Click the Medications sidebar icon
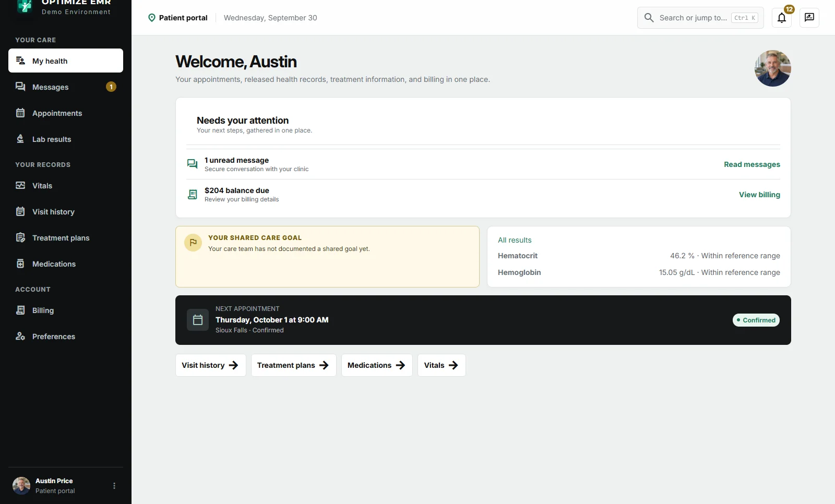The image size is (835, 504). click(20, 264)
